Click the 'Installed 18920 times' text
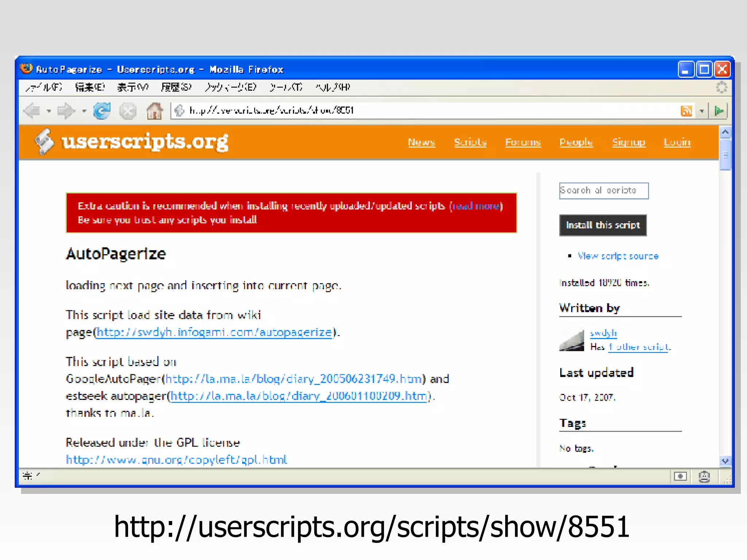Screen dimensions: 747x560 coord(604,283)
